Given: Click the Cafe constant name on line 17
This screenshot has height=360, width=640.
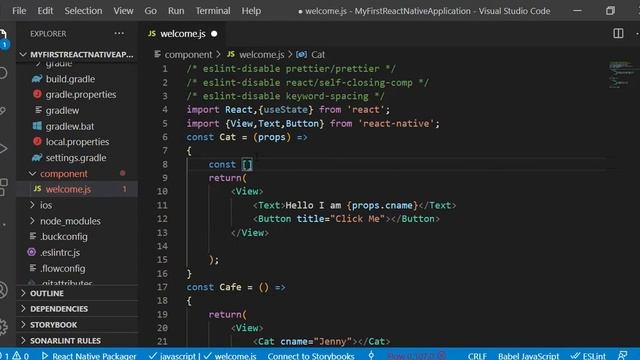Looking at the screenshot, I should click(230, 287).
